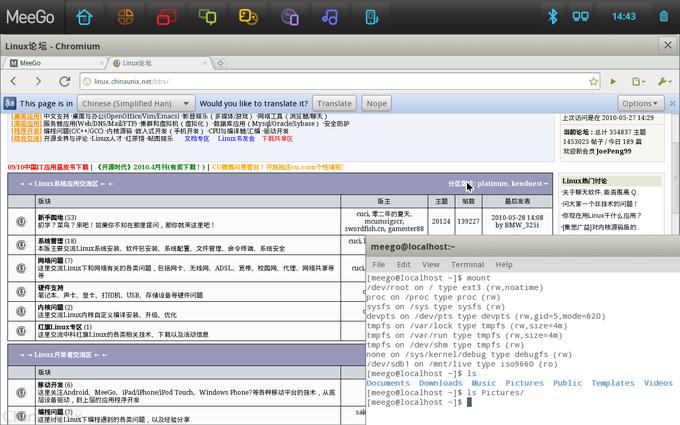680x425 pixels.
Task: Open the green Status chat panel icon
Action: 207,17
